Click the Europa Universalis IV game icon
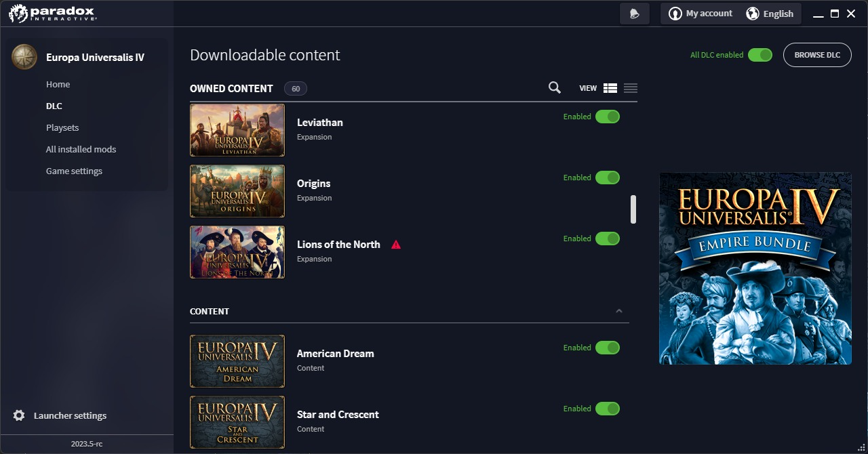The width and height of the screenshot is (868, 454). pyautogui.click(x=24, y=57)
